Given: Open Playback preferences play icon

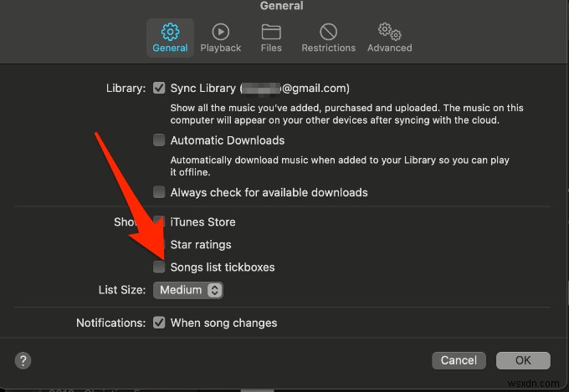Looking at the screenshot, I should point(220,32).
